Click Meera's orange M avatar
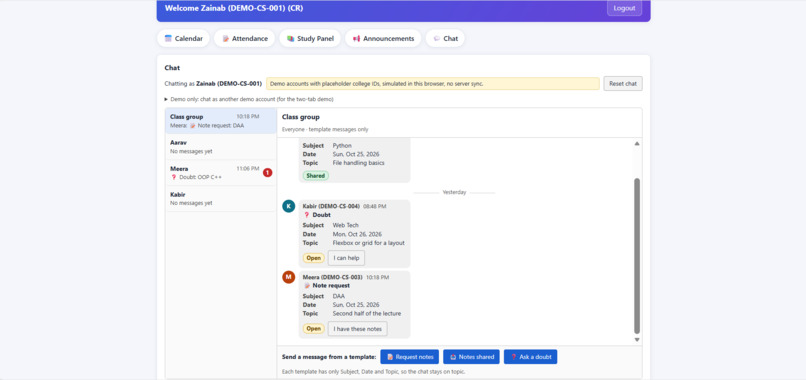 point(289,277)
